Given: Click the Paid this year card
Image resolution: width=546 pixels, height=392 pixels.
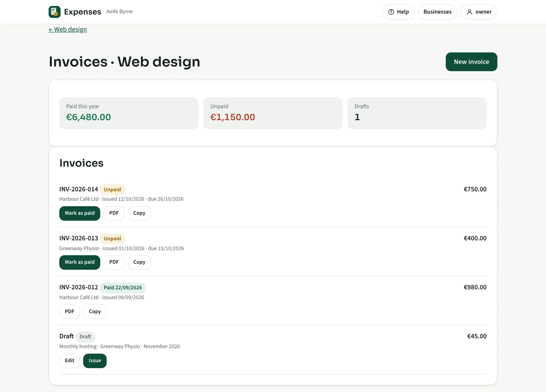Looking at the screenshot, I should tap(129, 113).
